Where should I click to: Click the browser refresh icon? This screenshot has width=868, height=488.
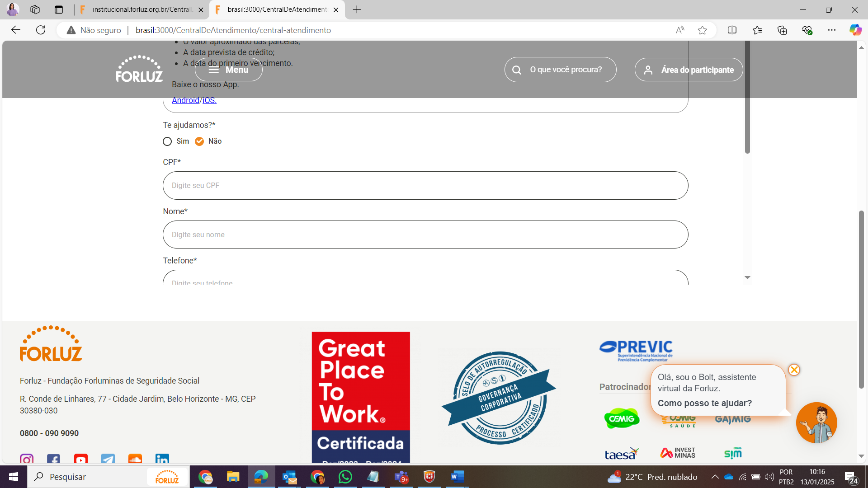(41, 30)
